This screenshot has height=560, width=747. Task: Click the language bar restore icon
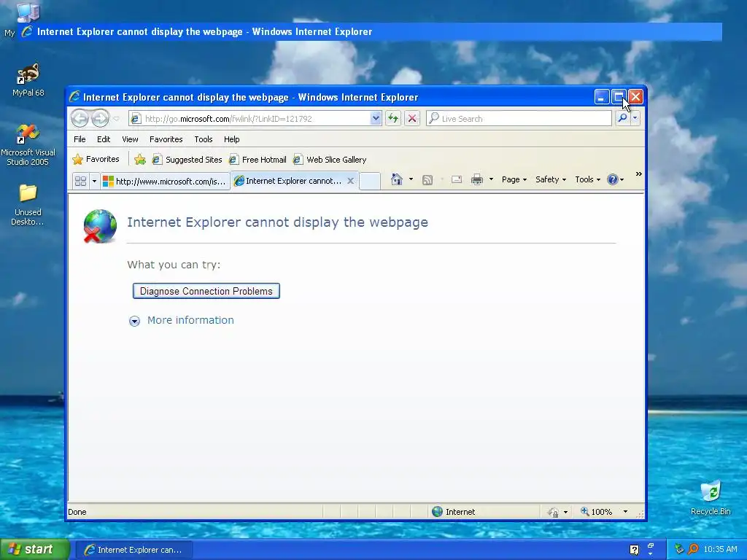(x=650, y=545)
